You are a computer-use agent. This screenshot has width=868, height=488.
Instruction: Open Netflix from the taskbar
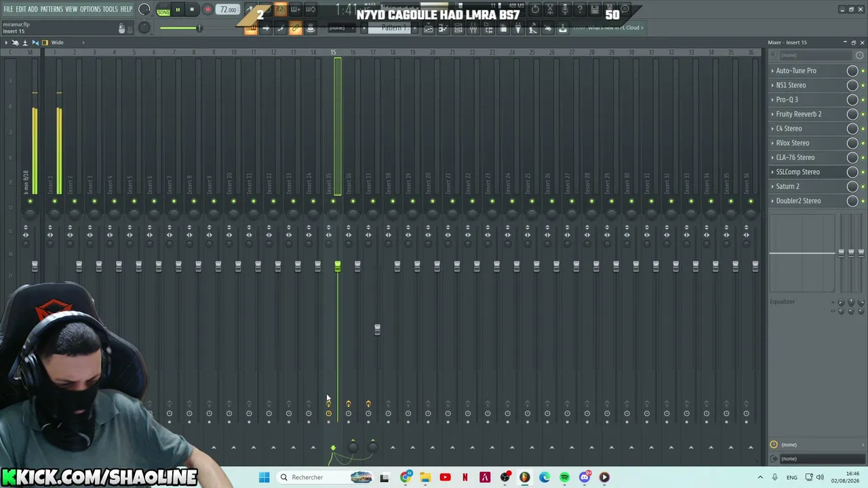point(465,477)
